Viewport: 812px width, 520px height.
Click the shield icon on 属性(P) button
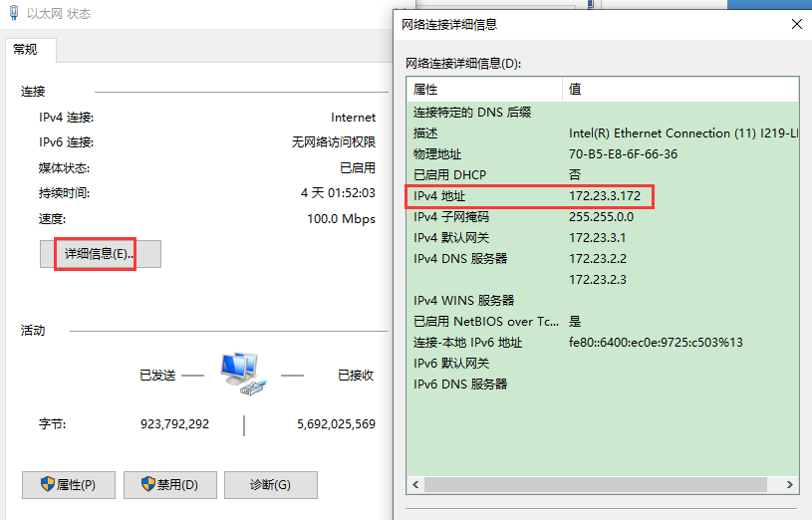tap(48, 484)
